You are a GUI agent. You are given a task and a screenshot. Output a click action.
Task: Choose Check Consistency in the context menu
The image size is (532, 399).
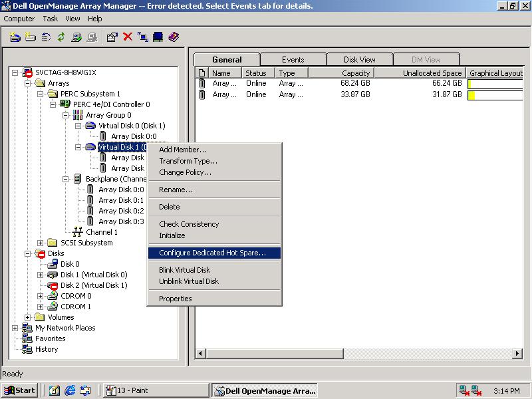[214, 224]
